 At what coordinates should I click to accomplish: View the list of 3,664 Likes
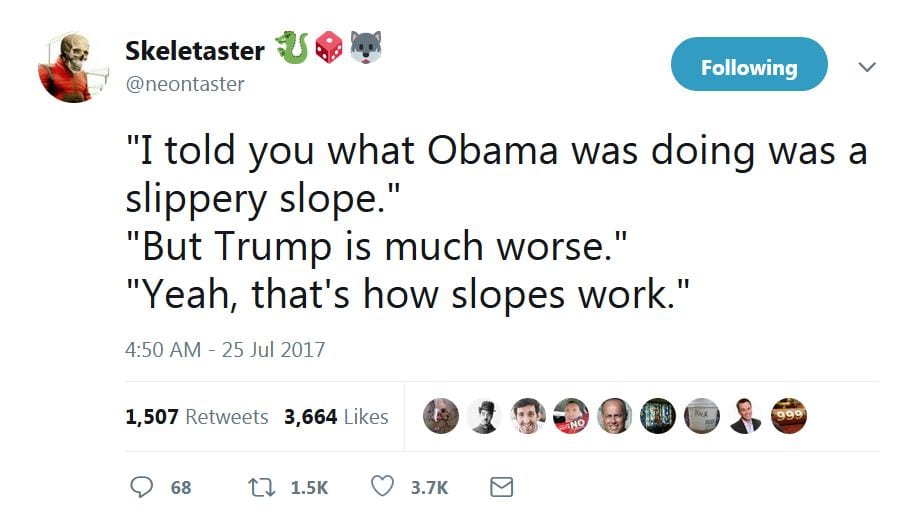click(x=336, y=417)
